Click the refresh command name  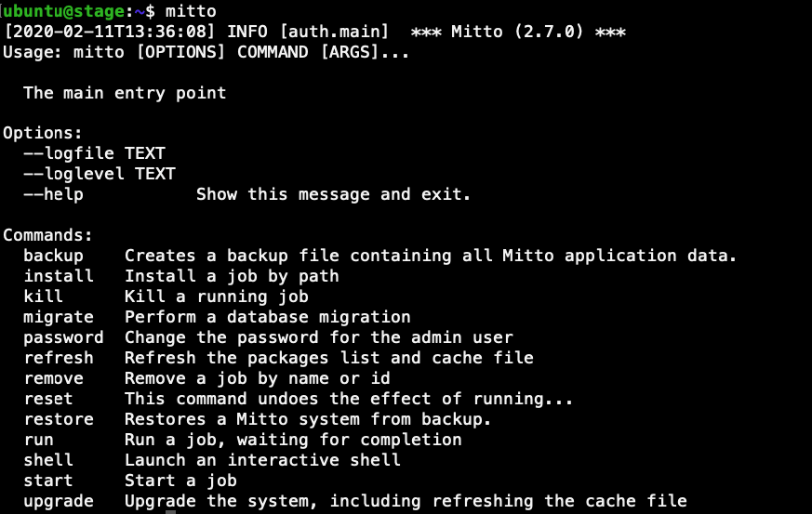pos(59,358)
